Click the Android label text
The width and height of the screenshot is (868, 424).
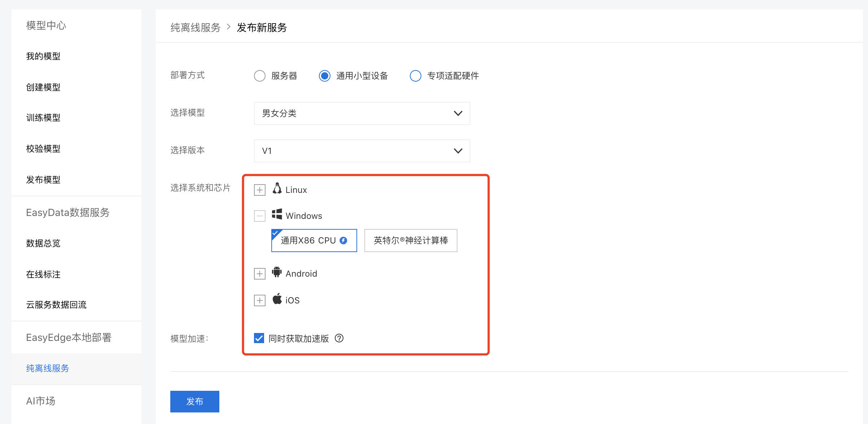coord(301,274)
